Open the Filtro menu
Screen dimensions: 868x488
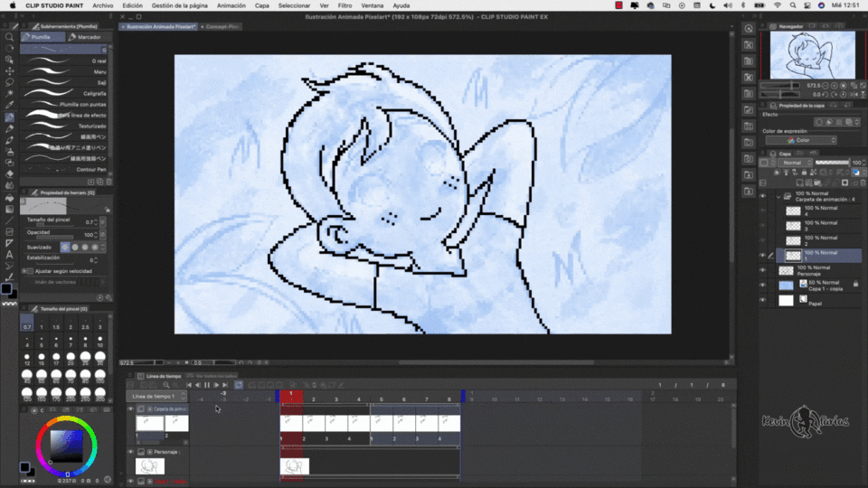pyautogui.click(x=344, y=5)
